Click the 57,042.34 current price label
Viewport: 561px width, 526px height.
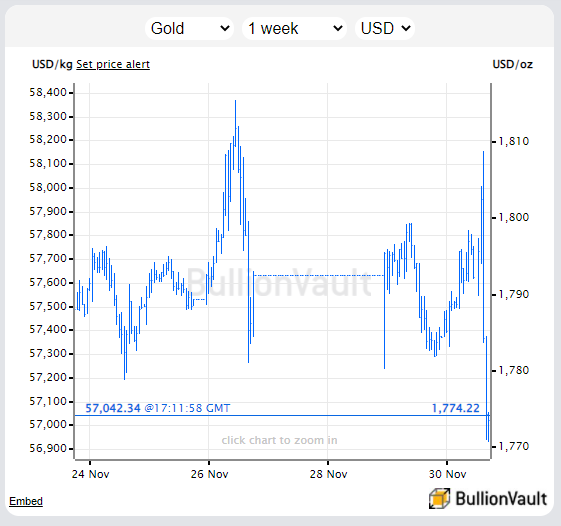point(113,408)
